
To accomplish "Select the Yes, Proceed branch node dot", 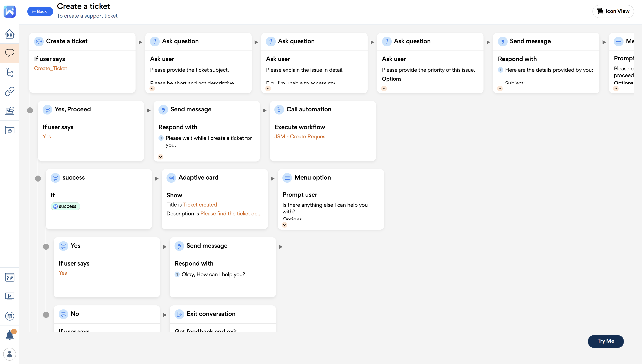I will (x=30, y=110).
